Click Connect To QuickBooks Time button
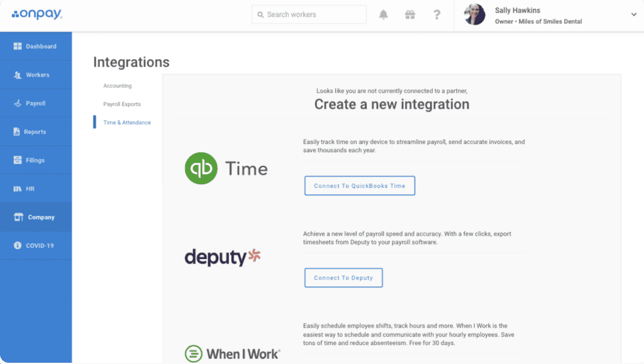 coord(360,186)
